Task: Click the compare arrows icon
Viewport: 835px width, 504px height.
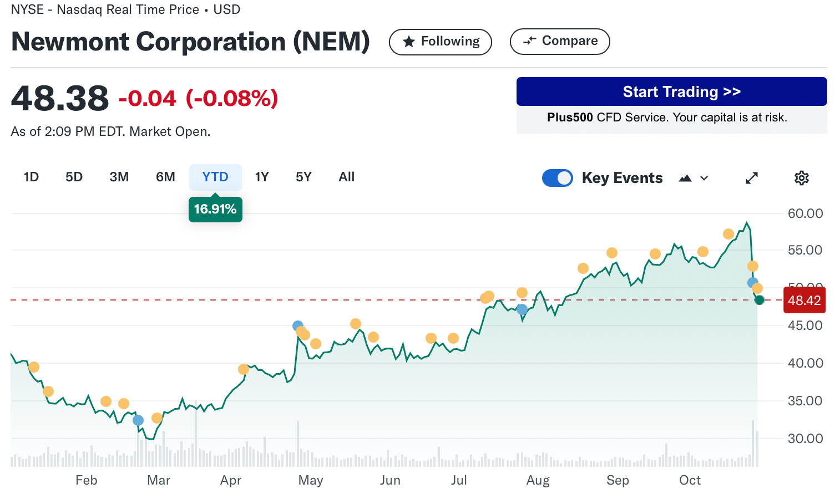Action: pos(530,40)
